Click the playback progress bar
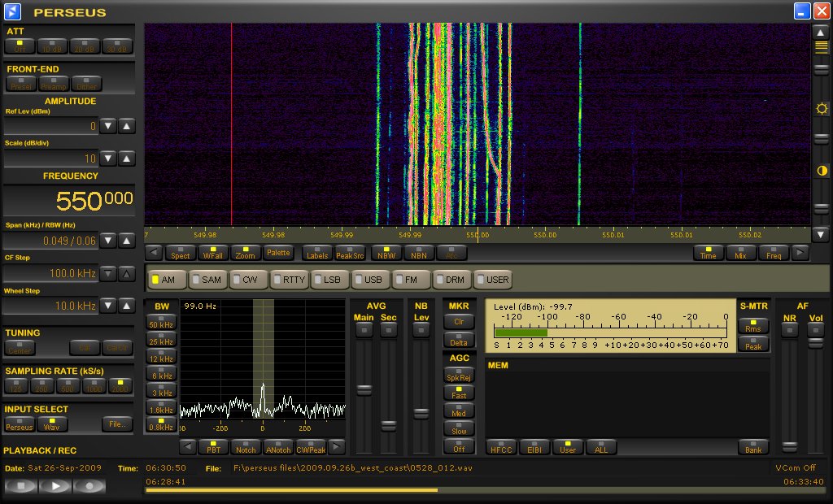 (485, 490)
